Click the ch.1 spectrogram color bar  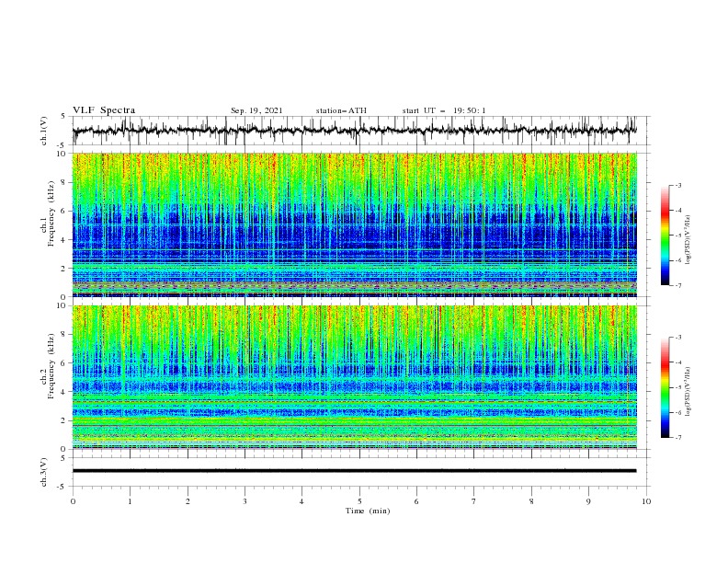pyautogui.click(x=665, y=236)
